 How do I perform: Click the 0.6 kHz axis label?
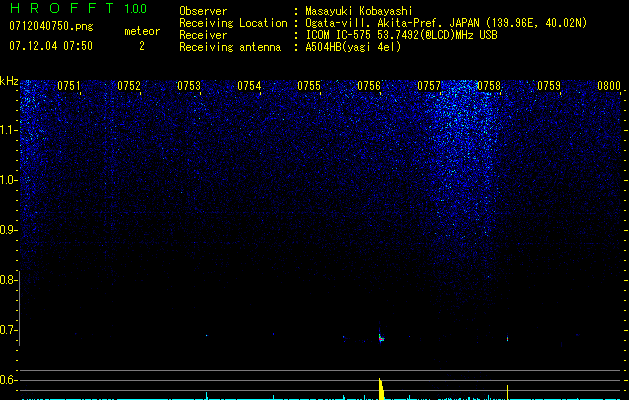8,380
